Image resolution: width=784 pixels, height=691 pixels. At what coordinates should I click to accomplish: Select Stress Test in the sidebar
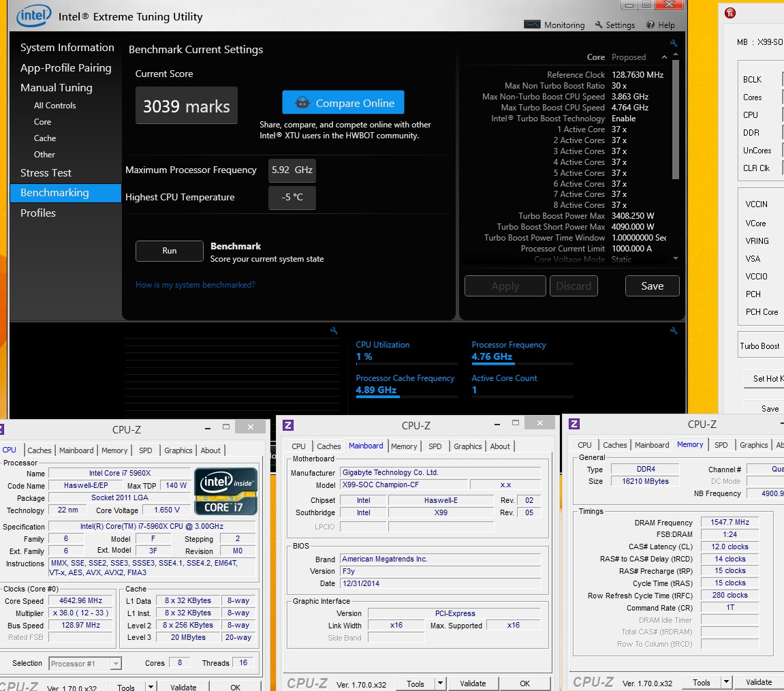pos(46,172)
